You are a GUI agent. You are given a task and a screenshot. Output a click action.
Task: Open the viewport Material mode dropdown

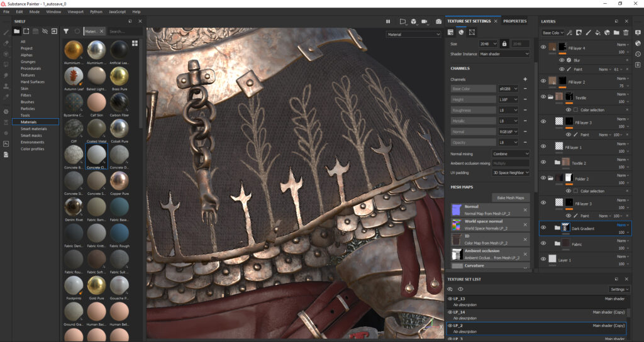(414, 35)
